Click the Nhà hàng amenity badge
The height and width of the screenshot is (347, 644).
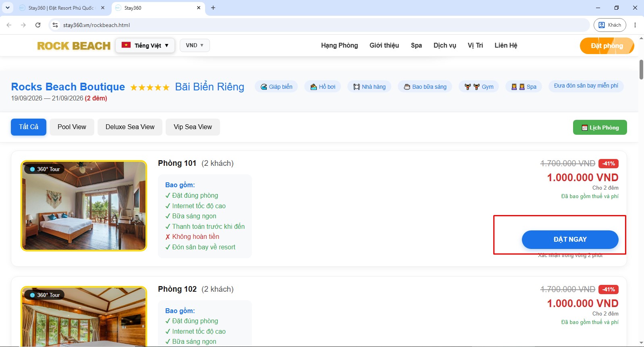370,87
